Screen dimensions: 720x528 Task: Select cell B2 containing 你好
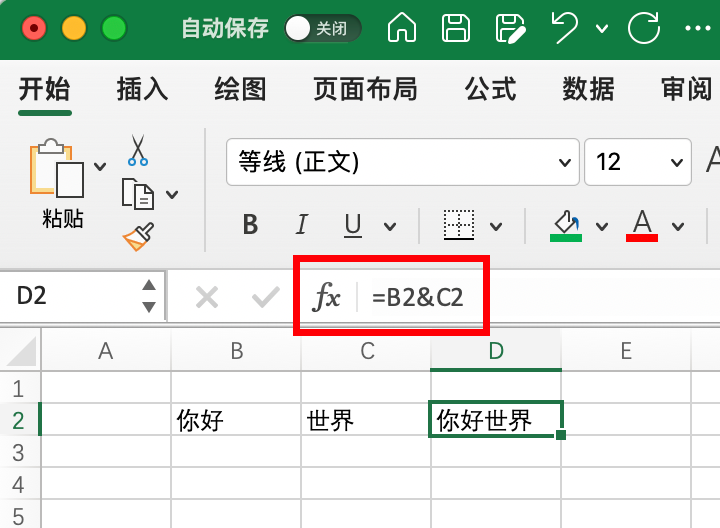click(x=236, y=420)
